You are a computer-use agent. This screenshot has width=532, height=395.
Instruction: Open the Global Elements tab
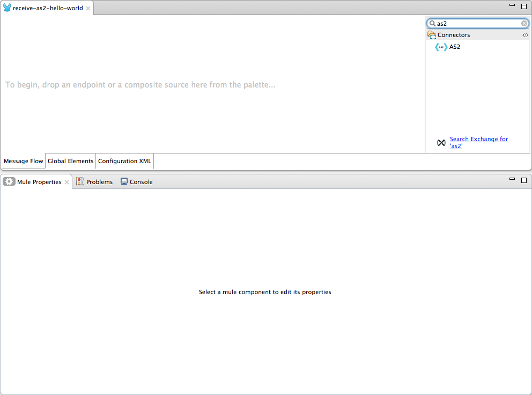(70, 161)
